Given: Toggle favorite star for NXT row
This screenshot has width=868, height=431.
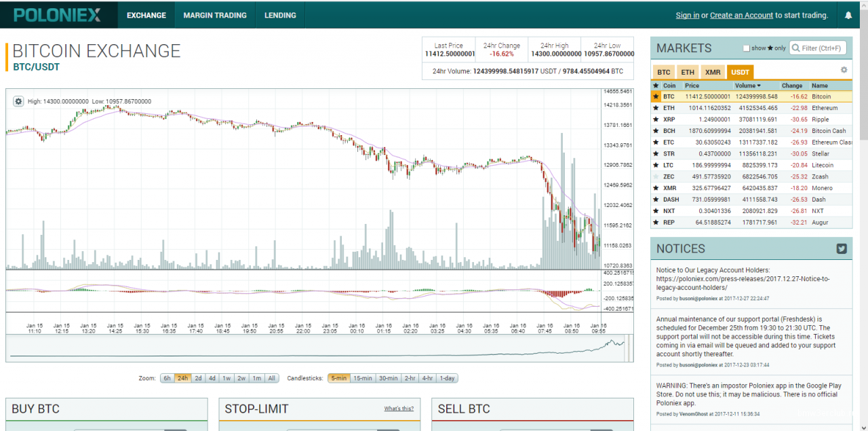Looking at the screenshot, I should tap(655, 211).
